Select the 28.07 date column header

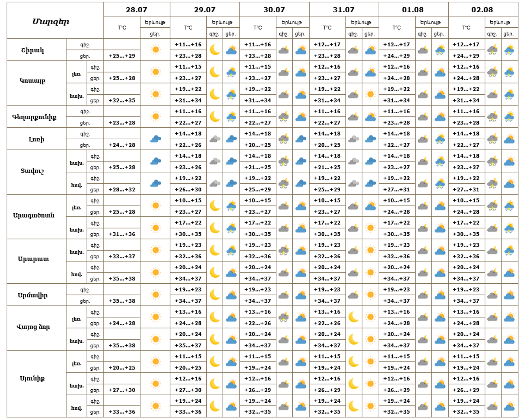[x=136, y=9]
